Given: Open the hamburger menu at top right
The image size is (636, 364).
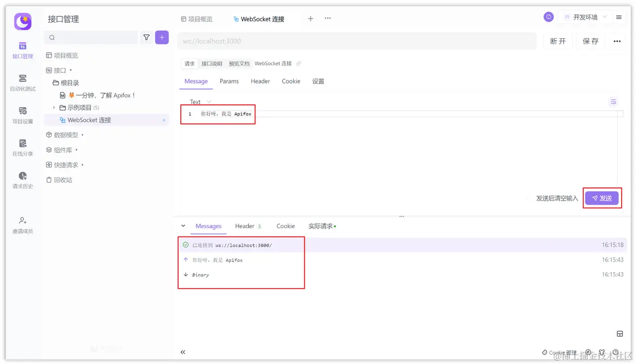Looking at the screenshot, I should click(x=619, y=17).
